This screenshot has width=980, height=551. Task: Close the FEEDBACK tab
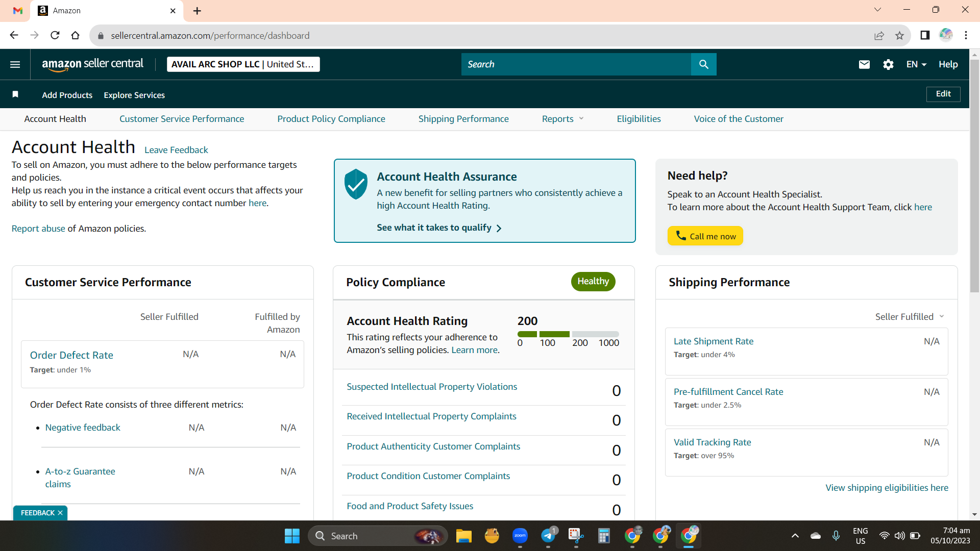coord(60,513)
